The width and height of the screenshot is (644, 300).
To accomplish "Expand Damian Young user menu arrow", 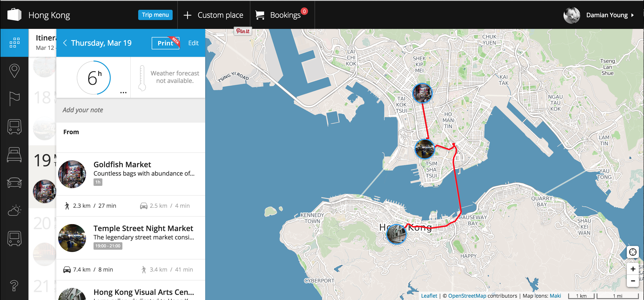I will pyautogui.click(x=633, y=15).
